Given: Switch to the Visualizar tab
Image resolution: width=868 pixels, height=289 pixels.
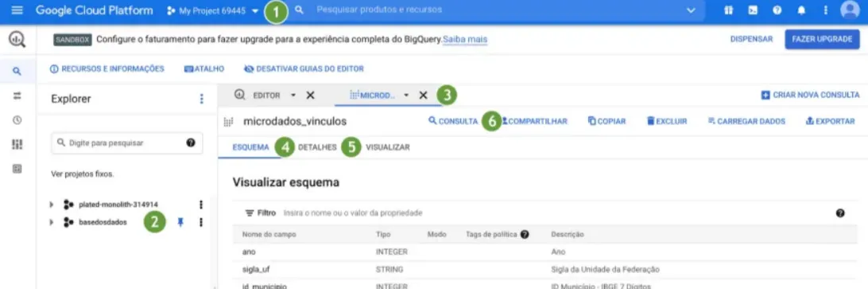Looking at the screenshot, I should [388, 147].
